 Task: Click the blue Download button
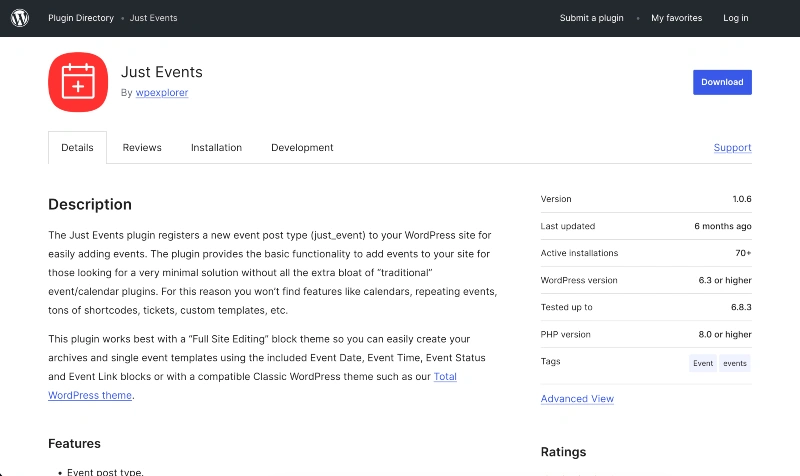(x=722, y=82)
